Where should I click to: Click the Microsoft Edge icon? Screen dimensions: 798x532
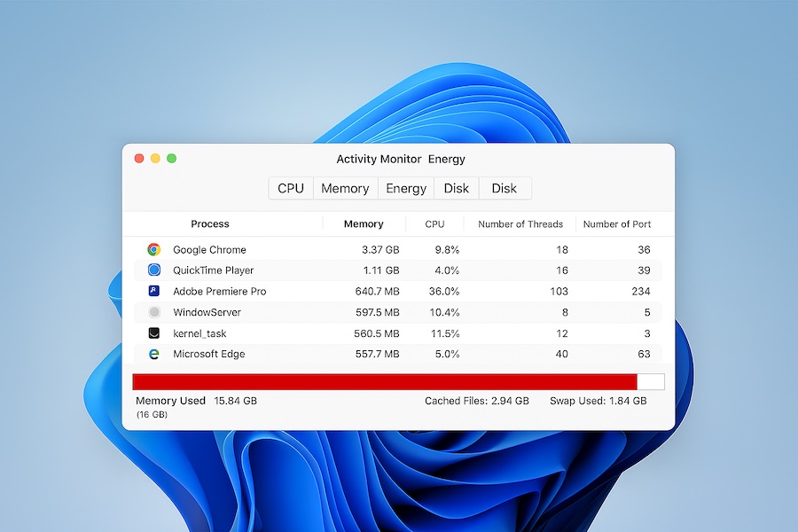coord(153,354)
